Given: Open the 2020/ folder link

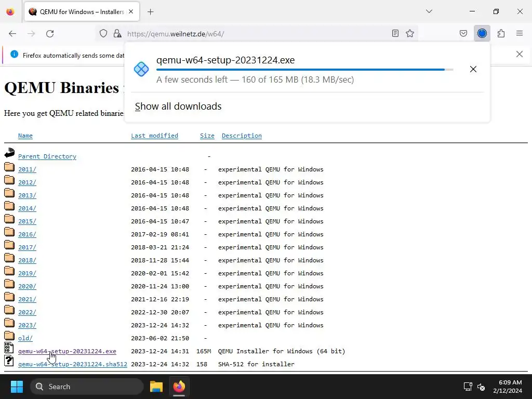Looking at the screenshot, I should pos(27,286).
